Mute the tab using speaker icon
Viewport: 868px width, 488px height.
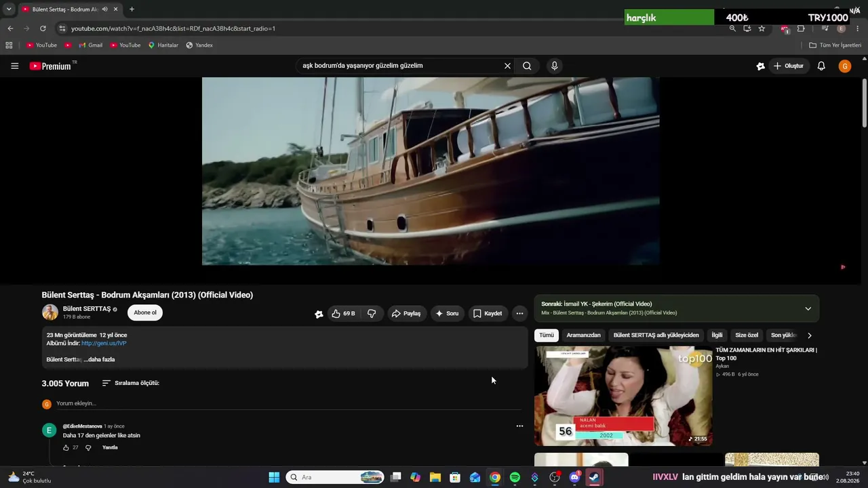click(x=104, y=9)
